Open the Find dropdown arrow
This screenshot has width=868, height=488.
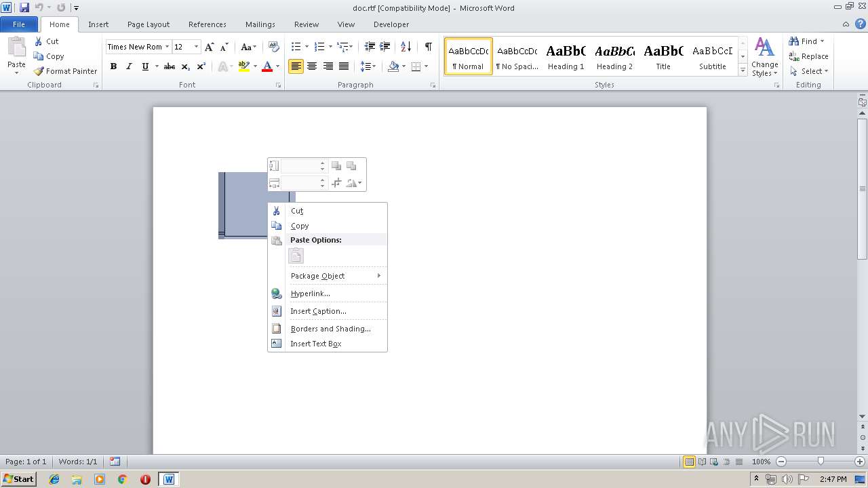[823, 41]
